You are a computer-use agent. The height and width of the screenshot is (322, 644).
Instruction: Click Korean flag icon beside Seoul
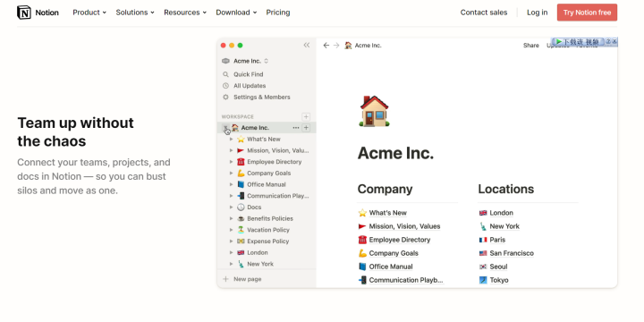click(483, 267)
